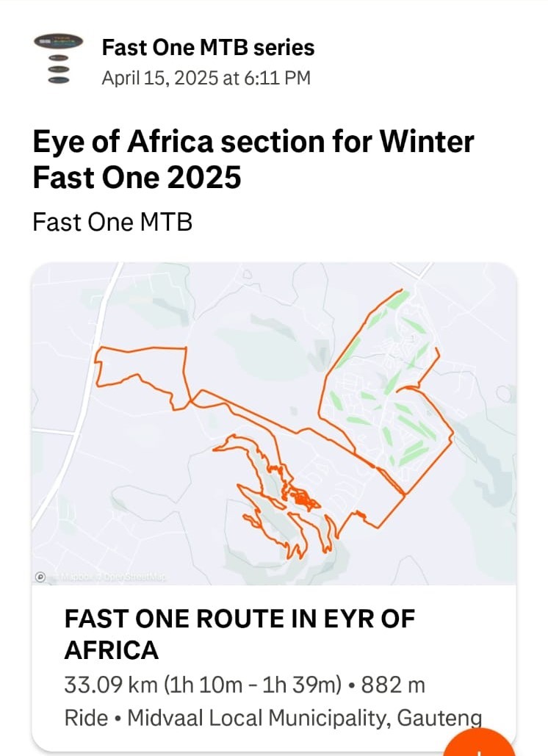Tap the 33.09 km distance stats line
The image size is (548, 756).
coord(245,685)
